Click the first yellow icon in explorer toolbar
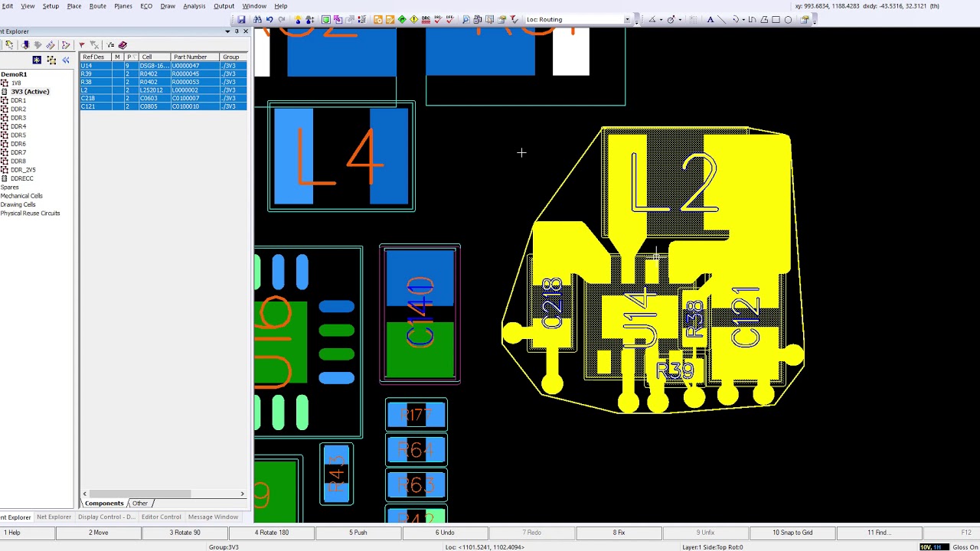The width and height of the screenshot is (980, 551). coord(9,45)
